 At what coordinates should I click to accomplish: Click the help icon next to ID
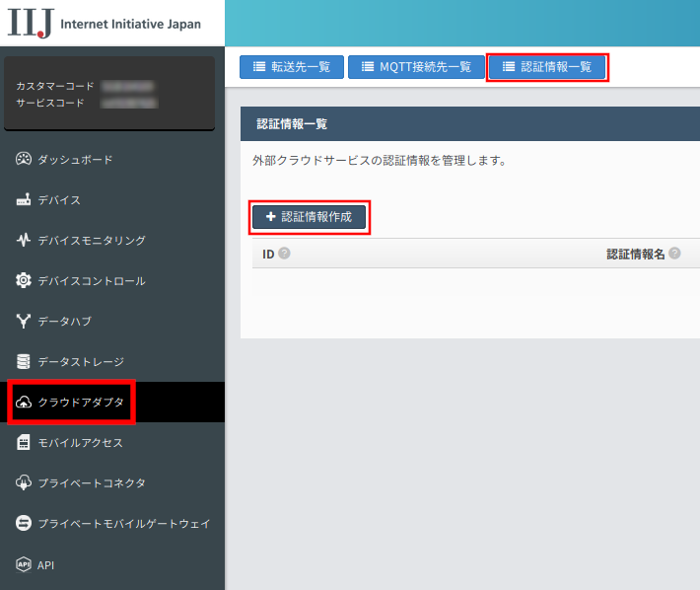[x=284, y=254]
